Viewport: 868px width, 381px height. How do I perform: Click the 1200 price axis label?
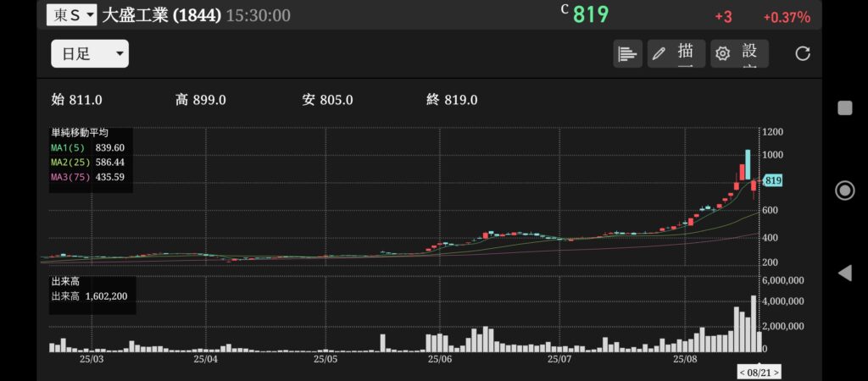[x=773, y=131]
